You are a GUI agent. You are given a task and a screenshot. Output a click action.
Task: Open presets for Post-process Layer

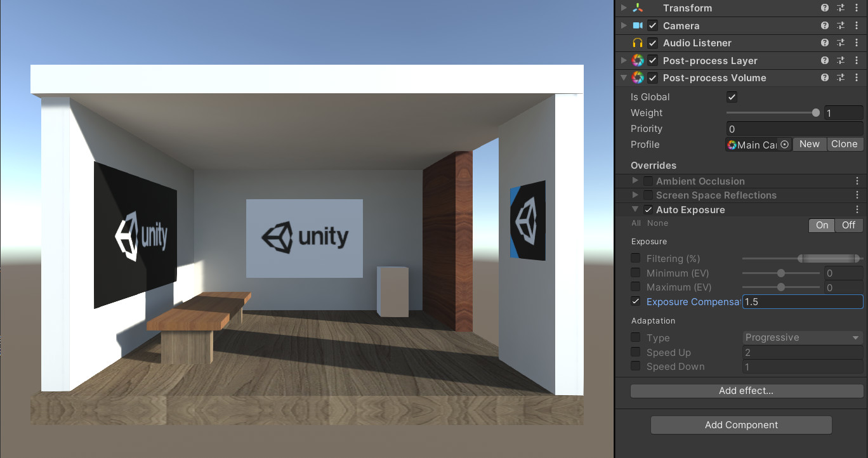point(841,60)
